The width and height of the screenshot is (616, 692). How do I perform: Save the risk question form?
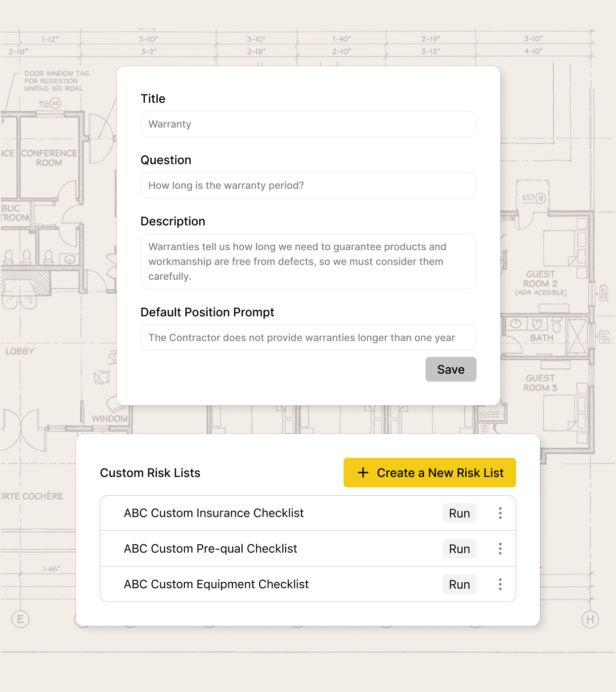tap(450, 369)
